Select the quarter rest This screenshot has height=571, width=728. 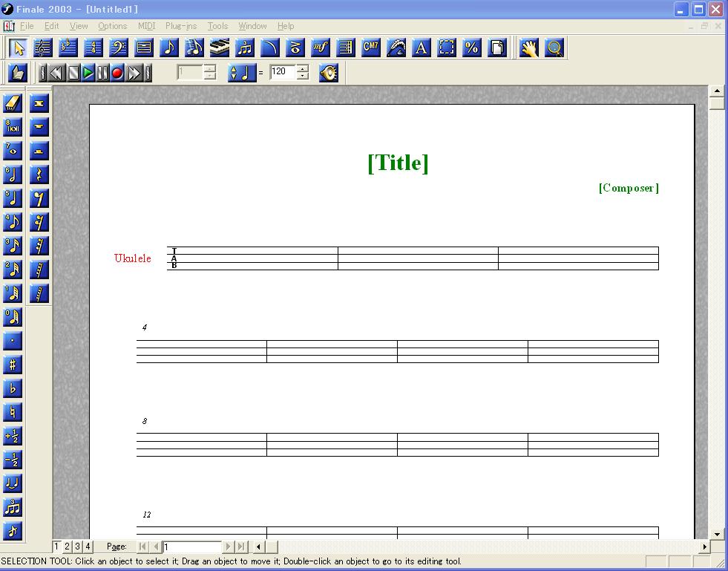click(x=39, y=174)
